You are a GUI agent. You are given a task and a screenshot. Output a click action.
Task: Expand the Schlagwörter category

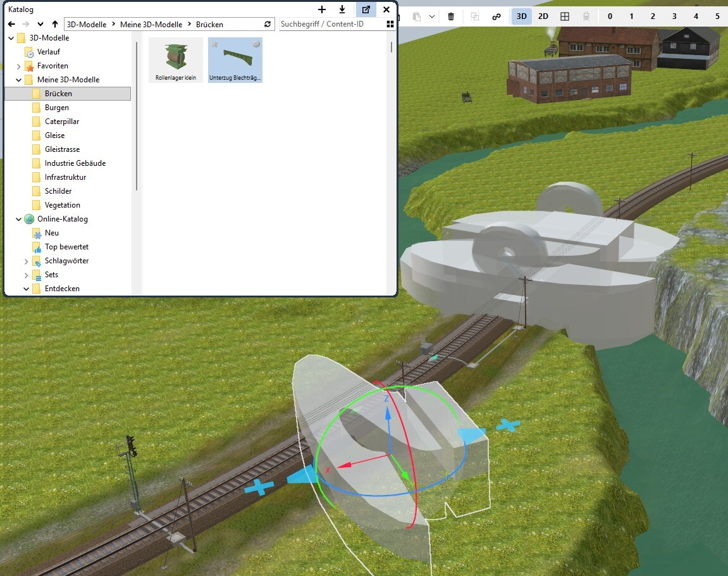[x=27, y=261]
